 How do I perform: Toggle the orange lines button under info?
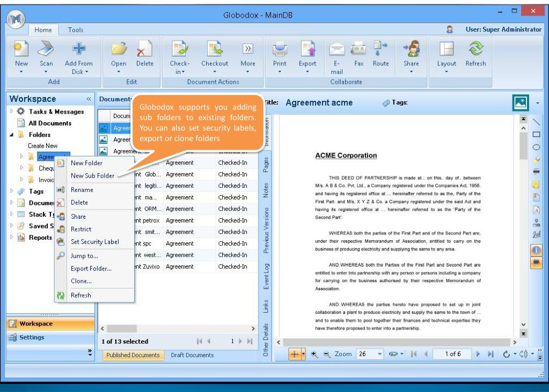pos(536,262)
